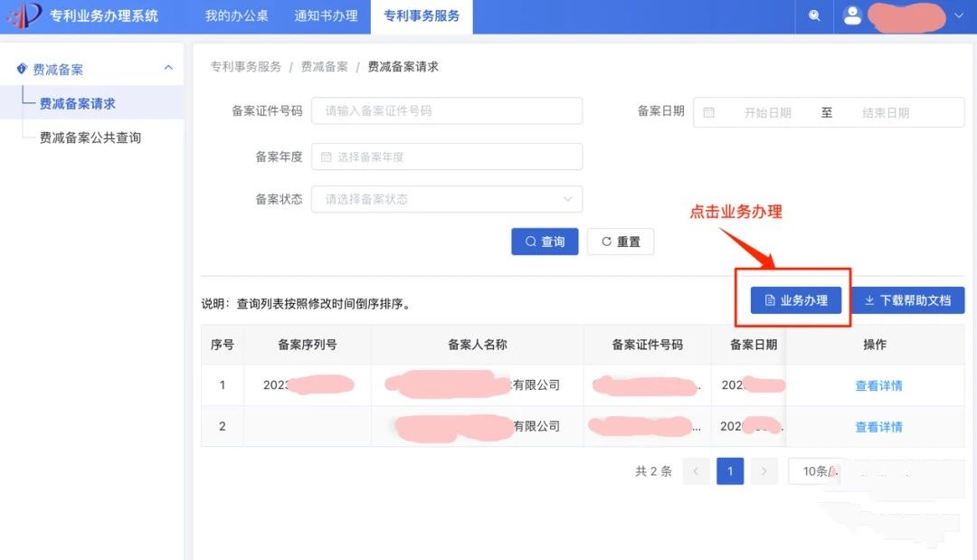Go to previous page arrow
The width and height of the screenshot is (977, 560).
tap(696, 471)
